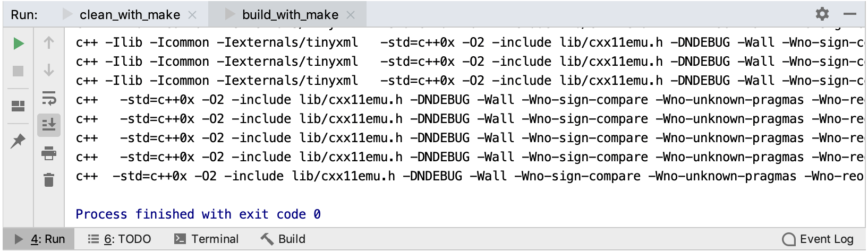This screenshot has width=868, height=252.
Task: Switch to the clean_with_make tab
Action: (x=130, y=15)
